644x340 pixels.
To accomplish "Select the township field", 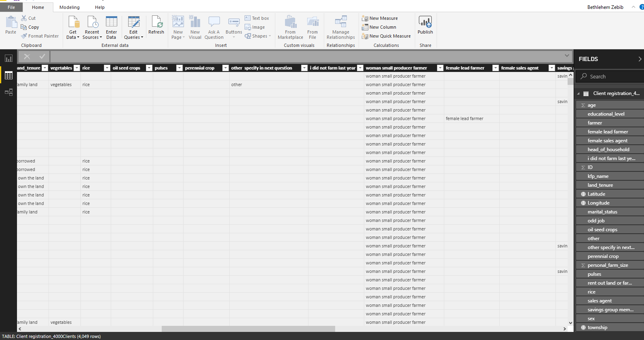I will (610, 327).
